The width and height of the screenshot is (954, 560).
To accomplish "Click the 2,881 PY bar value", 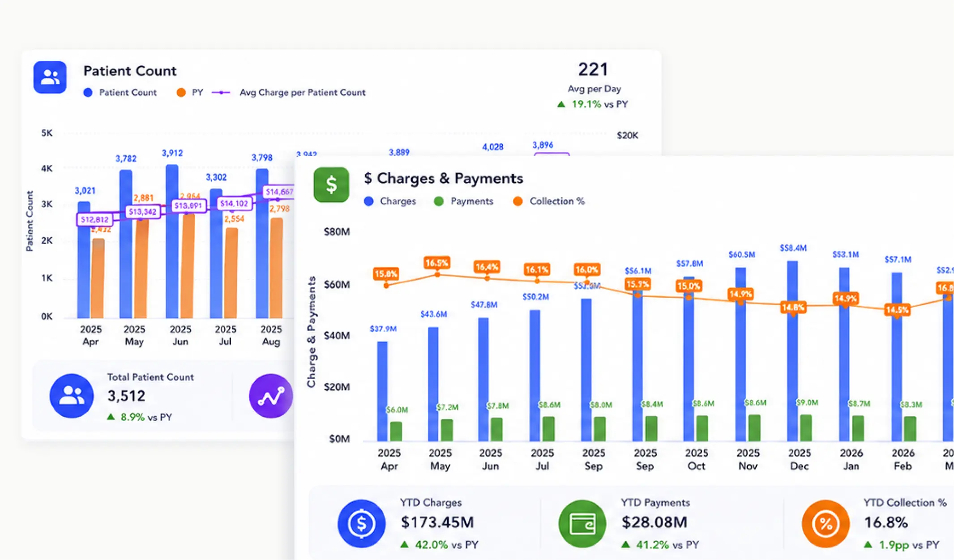I will tap(143, 198).
